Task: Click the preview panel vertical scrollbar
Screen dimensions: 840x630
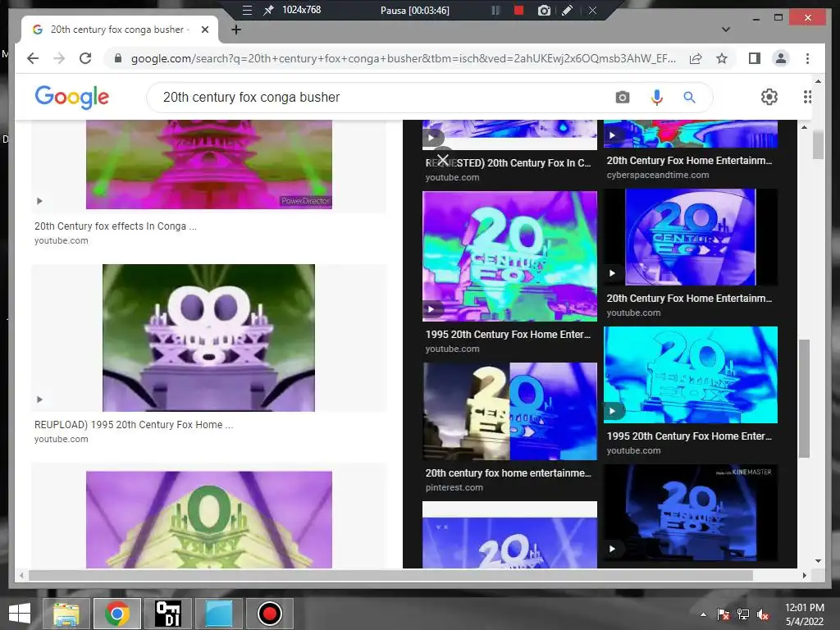Action: [804, 399]
